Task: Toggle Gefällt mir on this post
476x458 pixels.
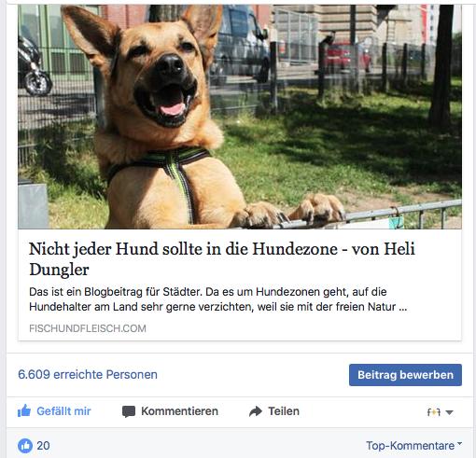Action: [x=54, y=411]
